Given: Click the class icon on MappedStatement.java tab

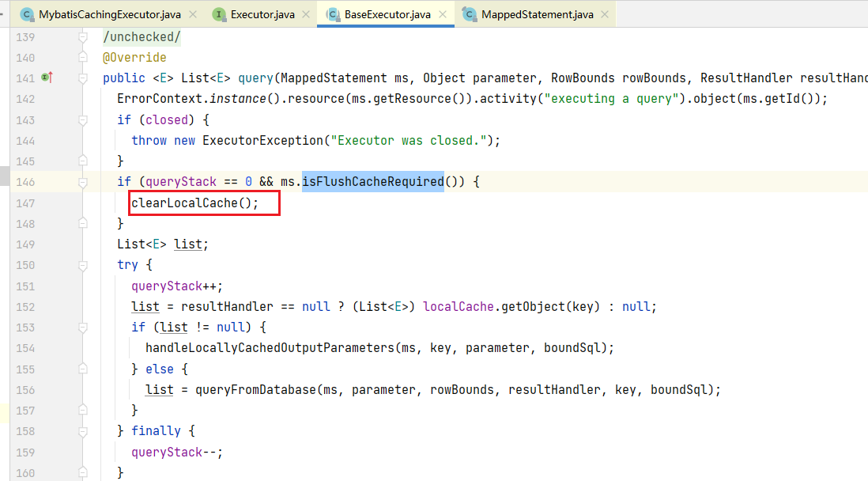Looking at the screenshot, I should click(x=470, y=14).
